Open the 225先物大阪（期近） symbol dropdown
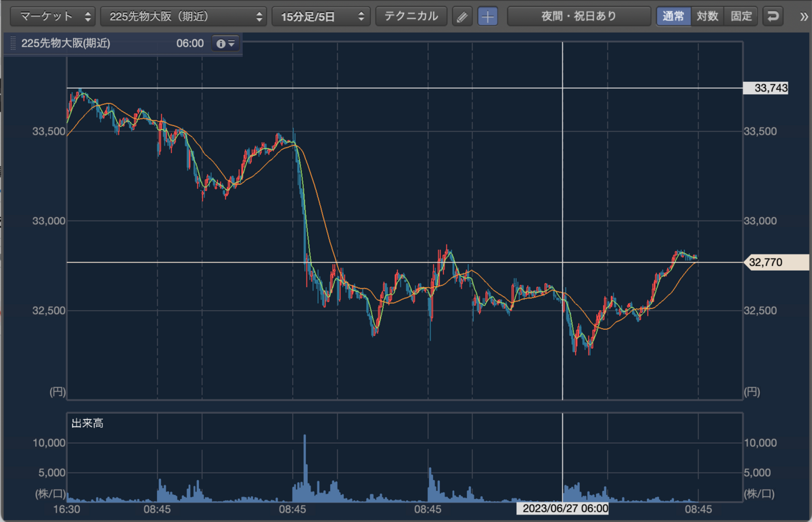The height and width of the screenshot is (522, 812). pos(183,16)
